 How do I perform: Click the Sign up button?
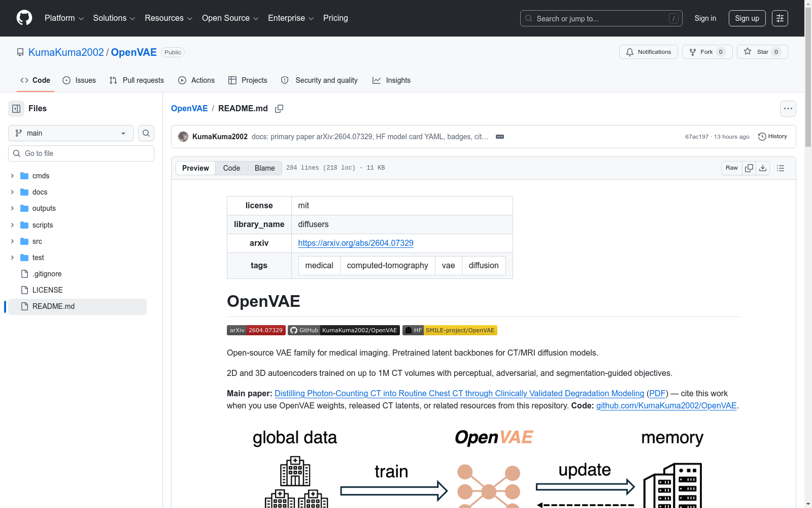[x=747, y=18]
